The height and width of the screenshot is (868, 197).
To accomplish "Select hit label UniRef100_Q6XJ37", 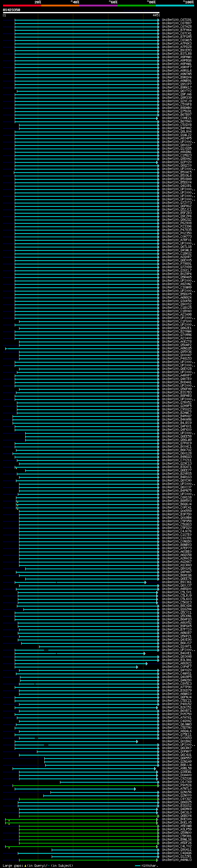I will tap(176, 586).
